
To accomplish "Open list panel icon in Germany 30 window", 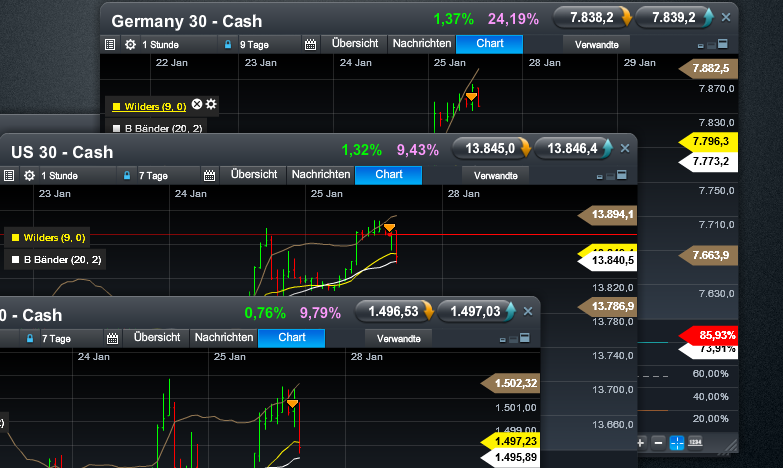I will click(110, 44).
